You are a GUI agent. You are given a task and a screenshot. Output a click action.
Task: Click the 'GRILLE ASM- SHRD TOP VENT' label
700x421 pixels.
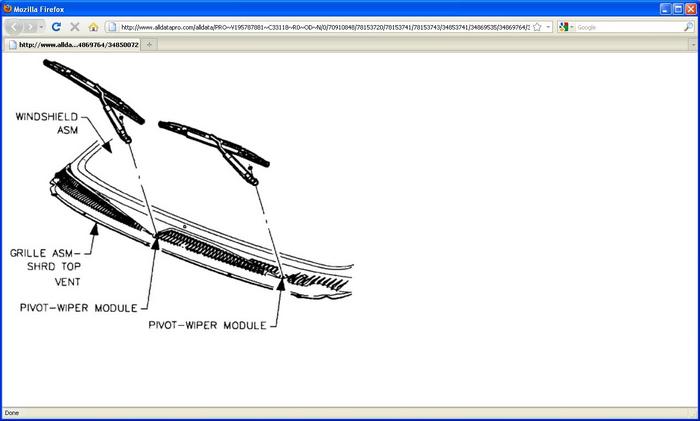pos(45,267)
